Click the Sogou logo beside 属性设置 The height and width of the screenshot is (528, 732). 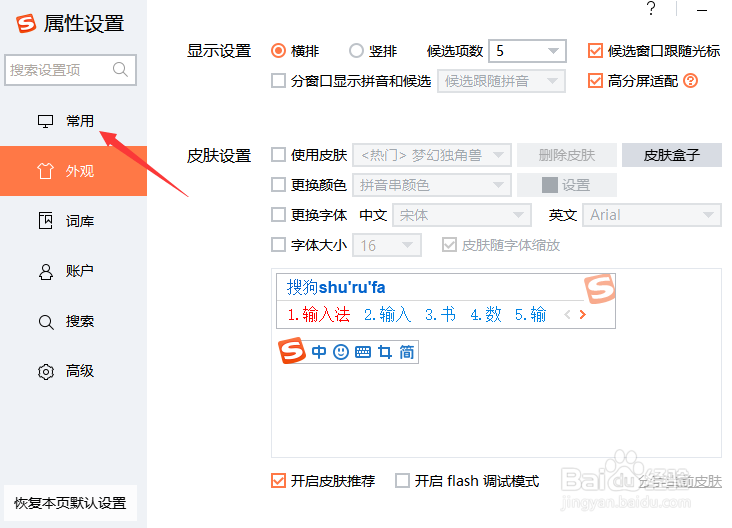click(x=26, y=23)
